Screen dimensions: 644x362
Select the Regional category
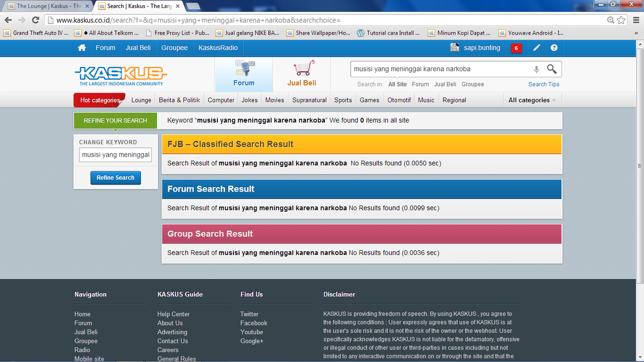click(454, 100)
